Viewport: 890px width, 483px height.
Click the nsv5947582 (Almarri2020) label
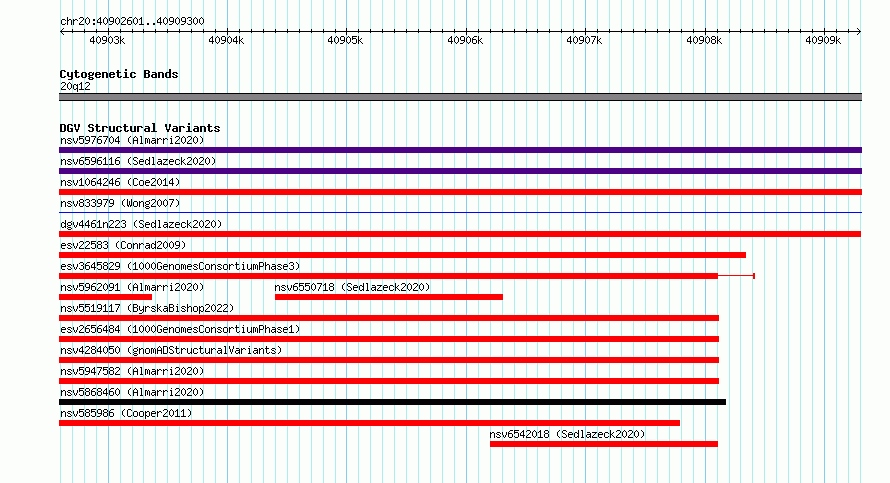coord(132,371)
